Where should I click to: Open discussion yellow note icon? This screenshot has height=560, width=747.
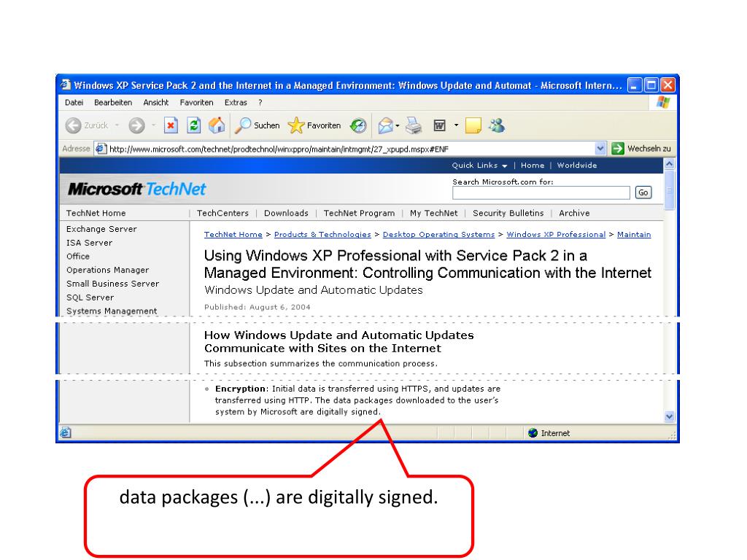coord(473,125)
